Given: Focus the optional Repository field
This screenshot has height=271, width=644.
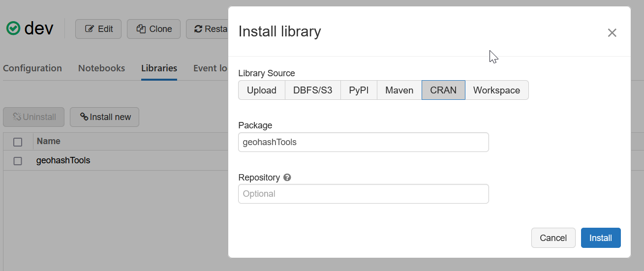Looking at the screenshot, I should tap(363, 194).
